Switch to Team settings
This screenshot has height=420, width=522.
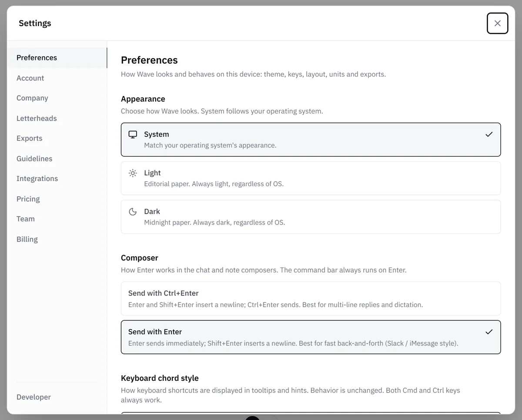[x=57, y=219]
